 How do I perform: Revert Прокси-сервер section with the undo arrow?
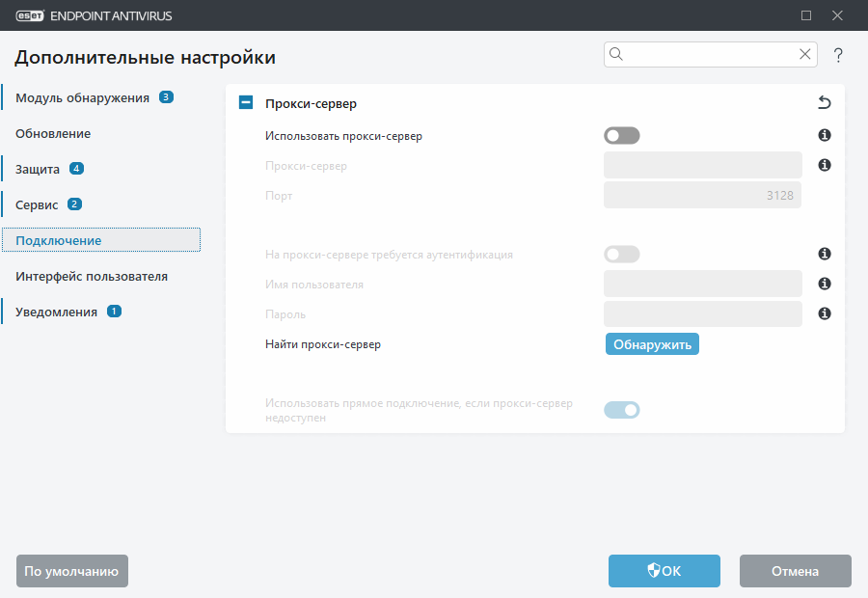[825, 103]
